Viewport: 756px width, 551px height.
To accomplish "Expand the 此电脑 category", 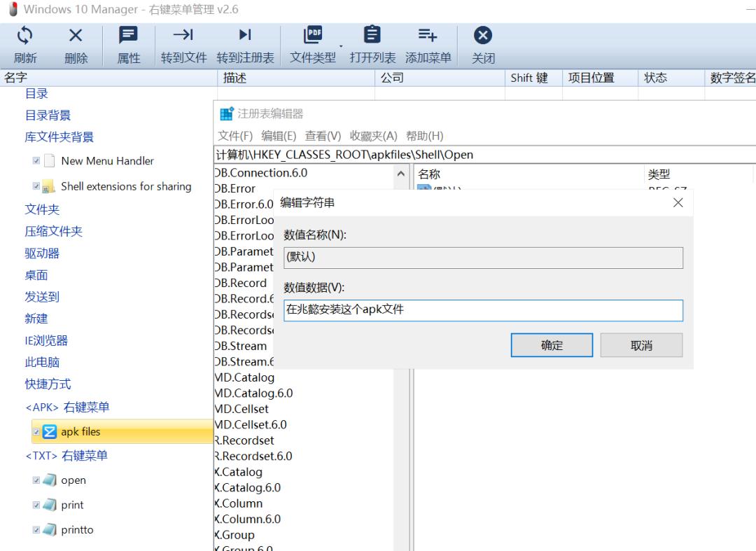I will (x=43, y=363).
